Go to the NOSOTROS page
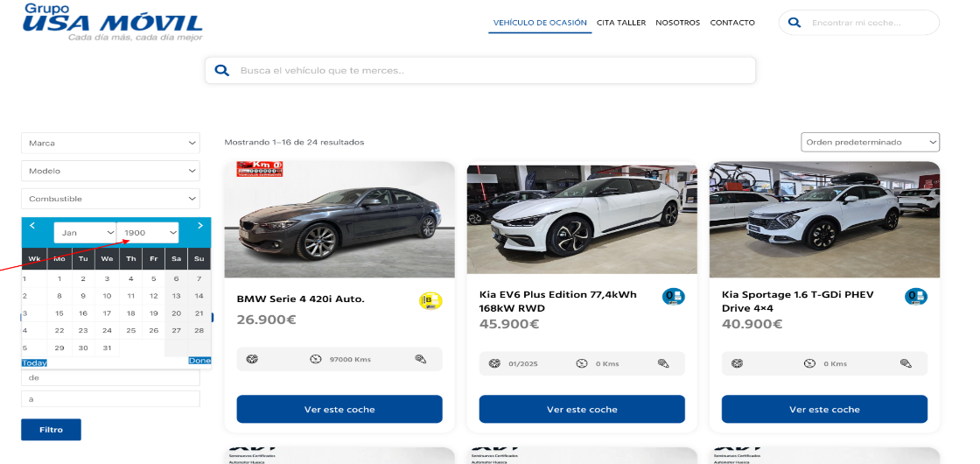This screenshot has width=980, height=464. pos(677,23)
